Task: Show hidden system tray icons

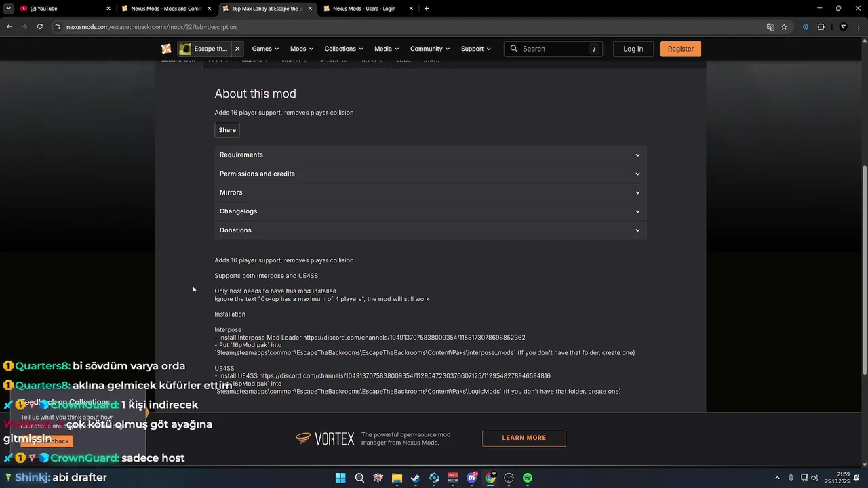Action: [x=777, y=478]
